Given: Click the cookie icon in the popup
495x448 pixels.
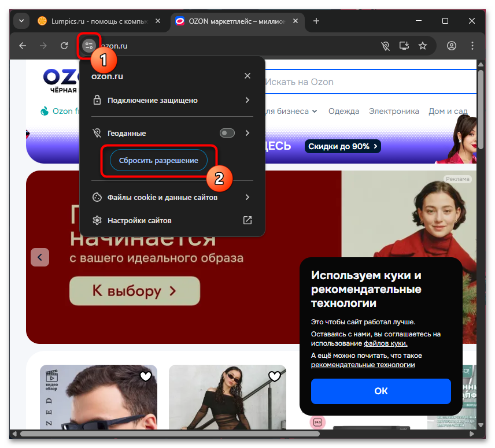Looking at the screenshot, I should [97, 197].
